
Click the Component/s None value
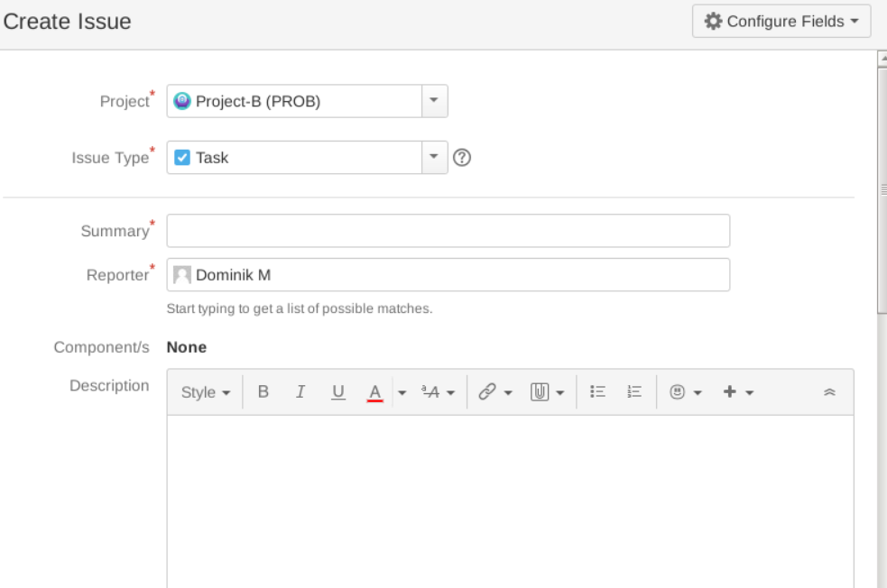coord(187,347)
